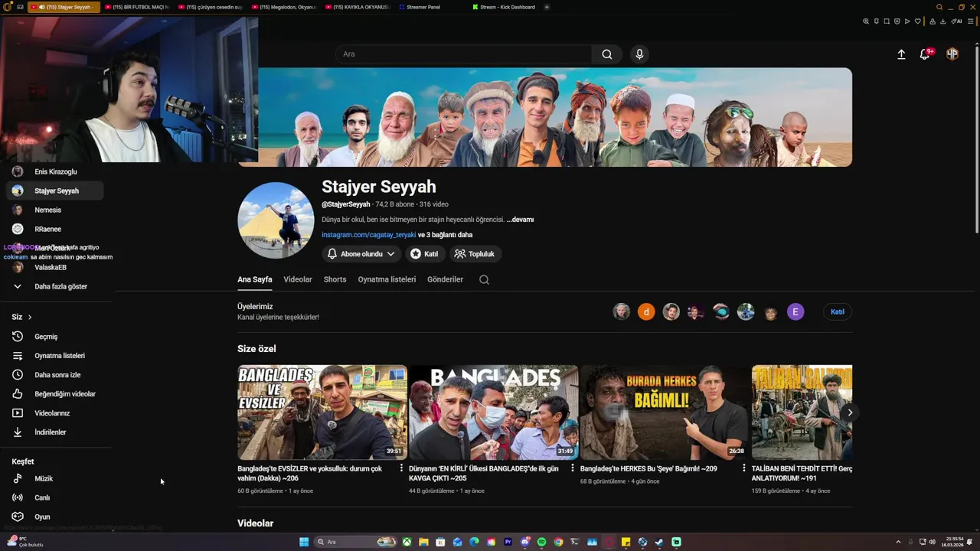The height and width of the screenshot is (551, 980).
Task: Open options menu for Bangladeş EVSİZLER video
Action: click(401, 468)
